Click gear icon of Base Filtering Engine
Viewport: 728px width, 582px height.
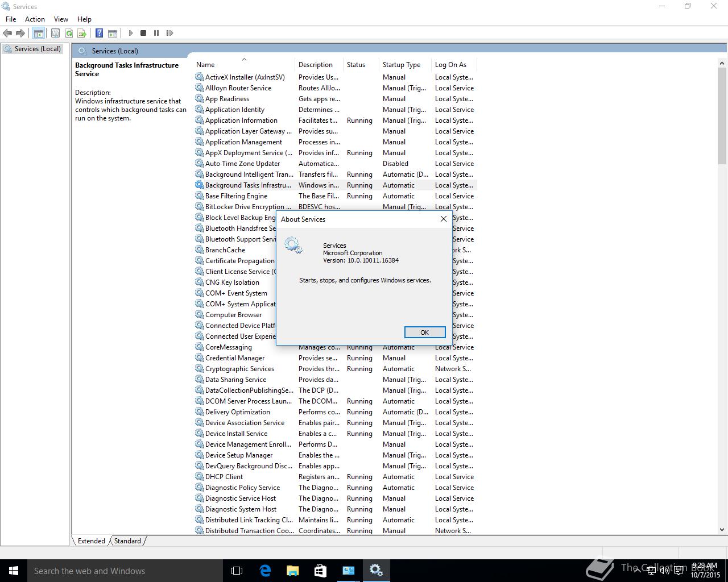199,196
